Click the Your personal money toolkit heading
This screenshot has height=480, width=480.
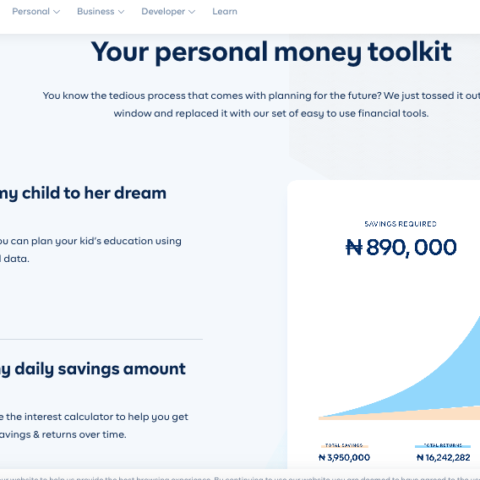[x=271, y=52]
